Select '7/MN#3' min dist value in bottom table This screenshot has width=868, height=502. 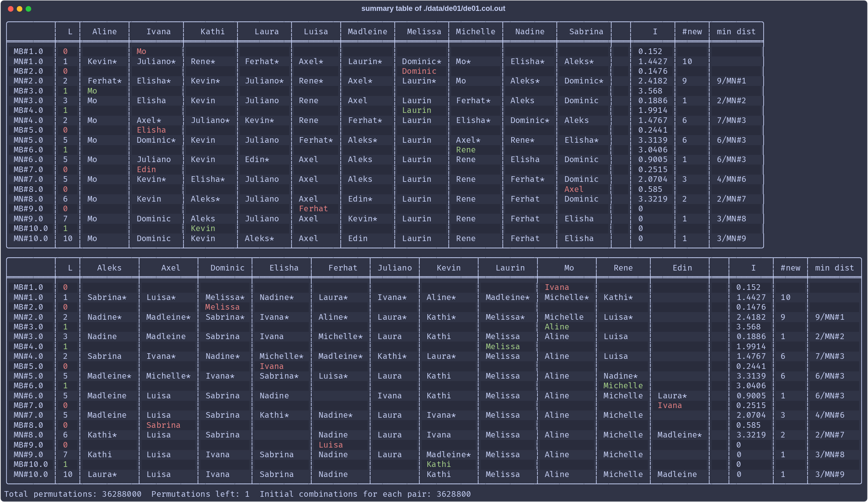click(x=830, y=356)
